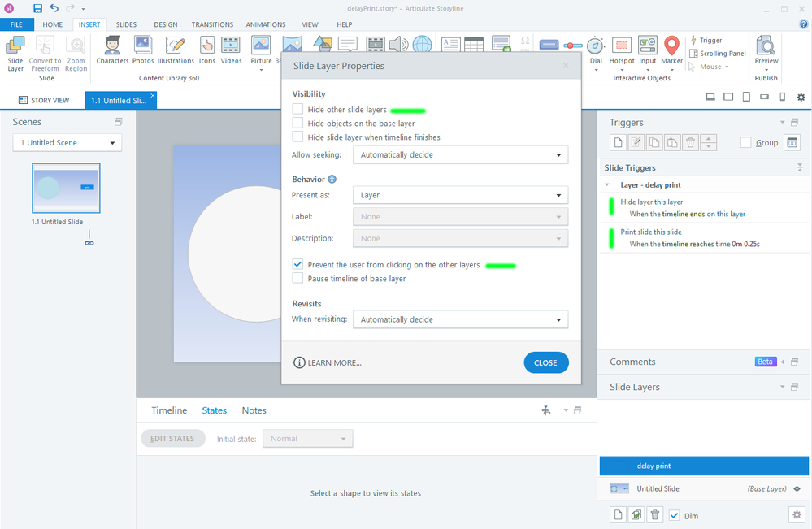
Task: Open the States tab
Action: [215, 410]
